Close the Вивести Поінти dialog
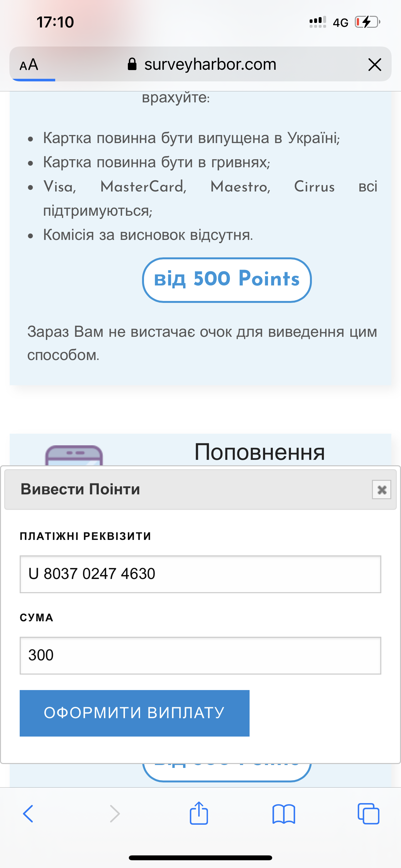Screen dimensions: 401x868 pyautogui.click(x=381, y=489)
